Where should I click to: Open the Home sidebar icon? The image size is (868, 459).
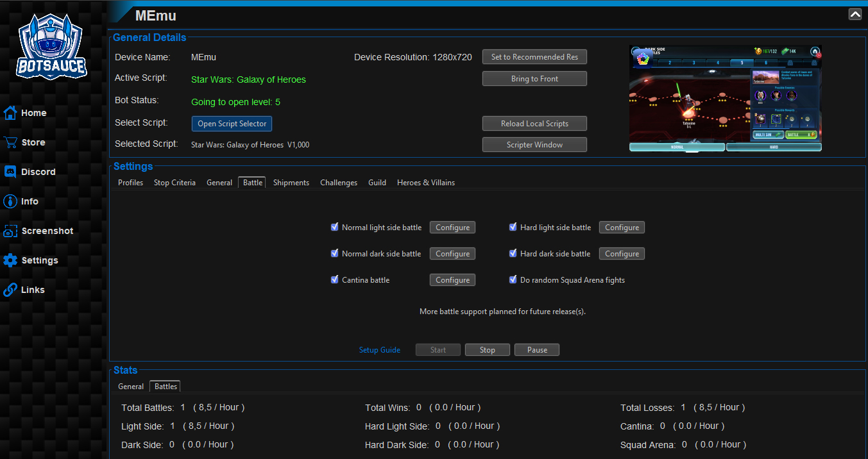[x=10, y=113]
